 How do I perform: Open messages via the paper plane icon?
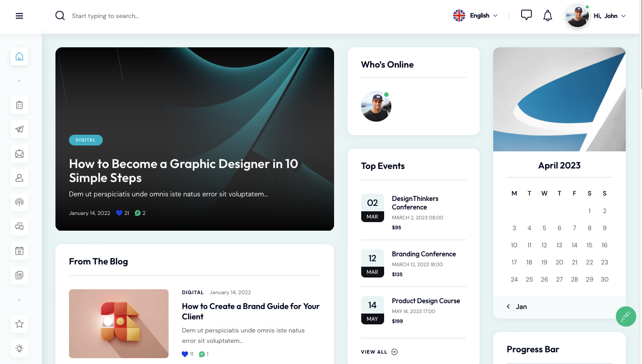(19, 129)
